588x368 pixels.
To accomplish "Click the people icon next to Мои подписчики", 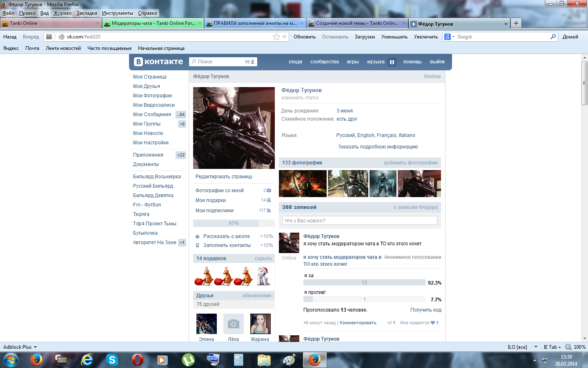I will [269, 211].
